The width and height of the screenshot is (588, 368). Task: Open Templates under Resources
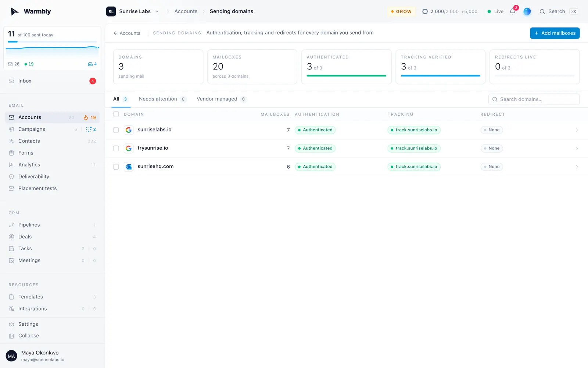52,297
